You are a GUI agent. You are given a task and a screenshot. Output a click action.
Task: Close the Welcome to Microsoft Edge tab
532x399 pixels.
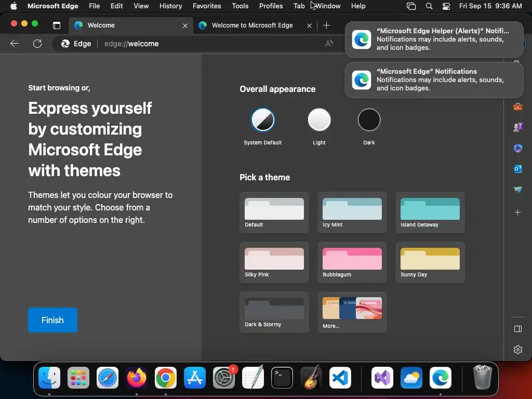(309, 25)
